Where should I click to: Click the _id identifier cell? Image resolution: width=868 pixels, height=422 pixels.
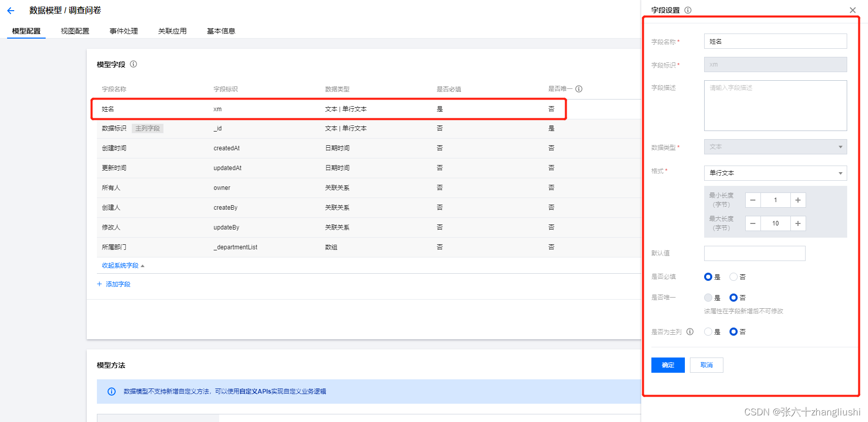(218, 128)
